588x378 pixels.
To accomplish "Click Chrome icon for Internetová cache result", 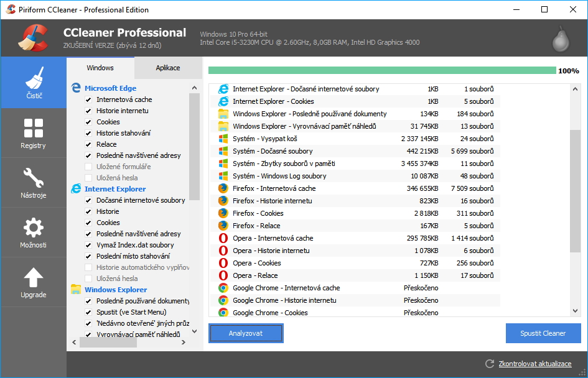I will pyautogui.click(x=223, y=288).
